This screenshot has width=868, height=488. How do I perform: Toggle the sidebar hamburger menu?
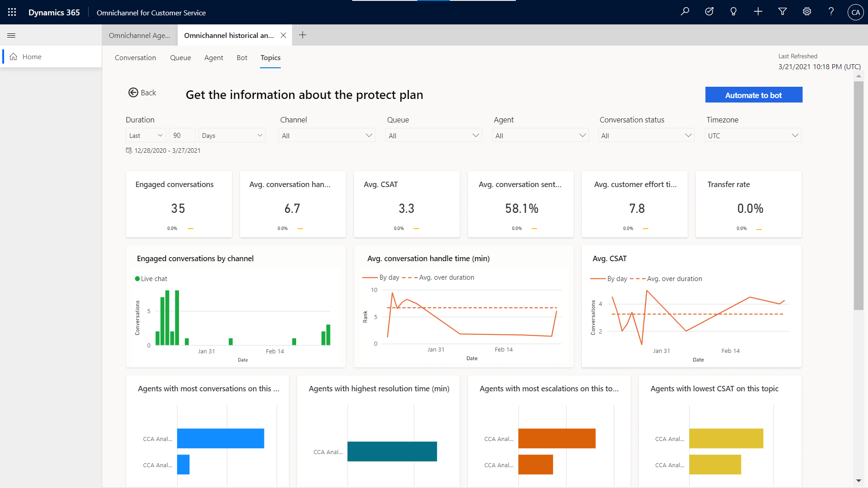coord(11,35)
